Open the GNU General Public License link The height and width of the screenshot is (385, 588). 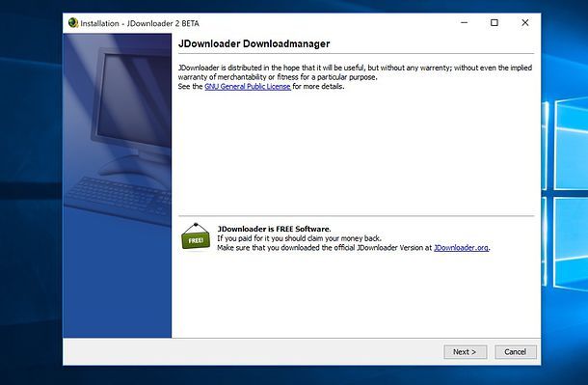pos(248,86)
